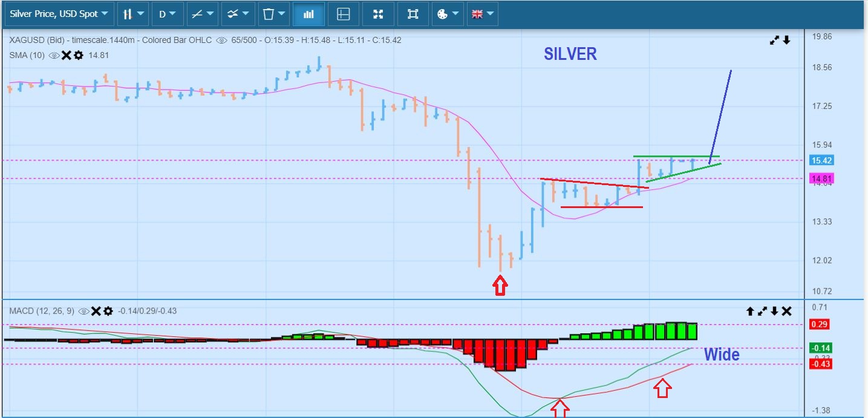The width and height of the screenshot is (868, 418).
Task: Click the OHLC values readout text
Action: (333, 41)
